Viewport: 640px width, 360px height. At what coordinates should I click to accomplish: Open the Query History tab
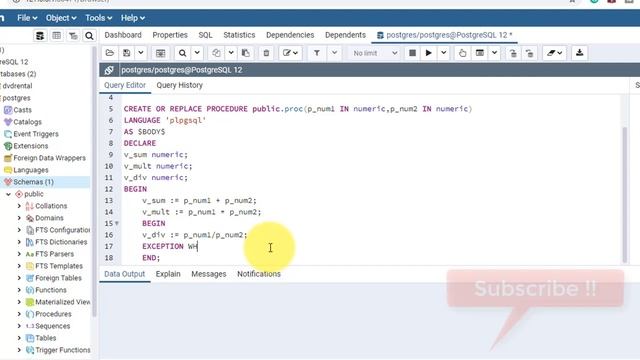(x=180, y=85)
